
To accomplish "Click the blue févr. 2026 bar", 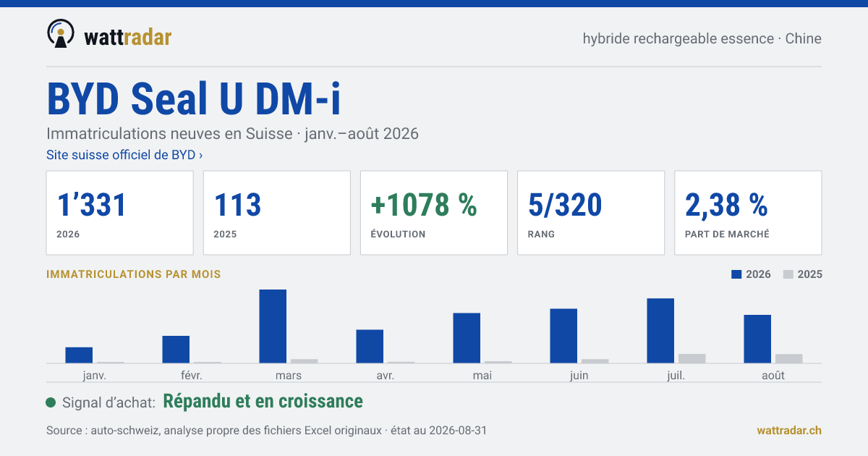I will coord(176,350).
